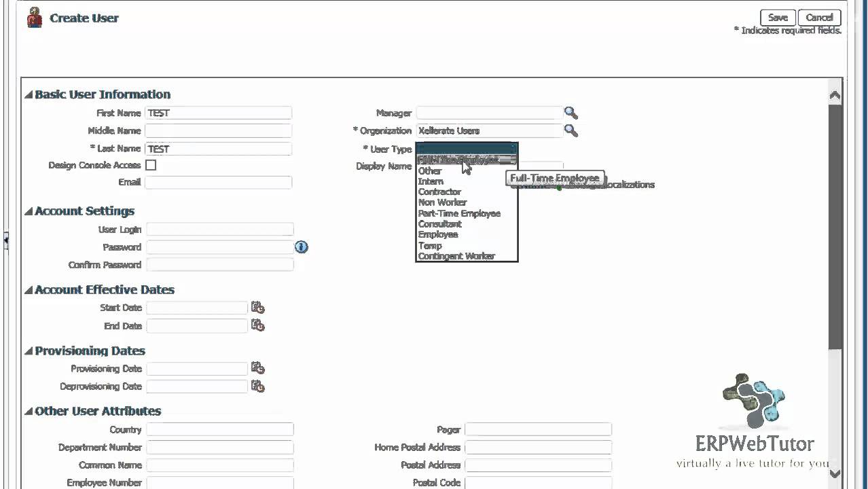Click the left panel splitter handle

(5, 240)
